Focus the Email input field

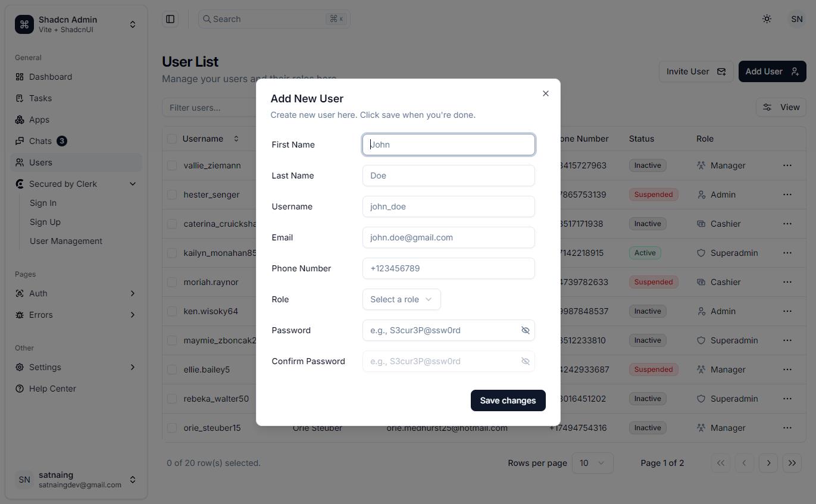[x=449, y=237]
